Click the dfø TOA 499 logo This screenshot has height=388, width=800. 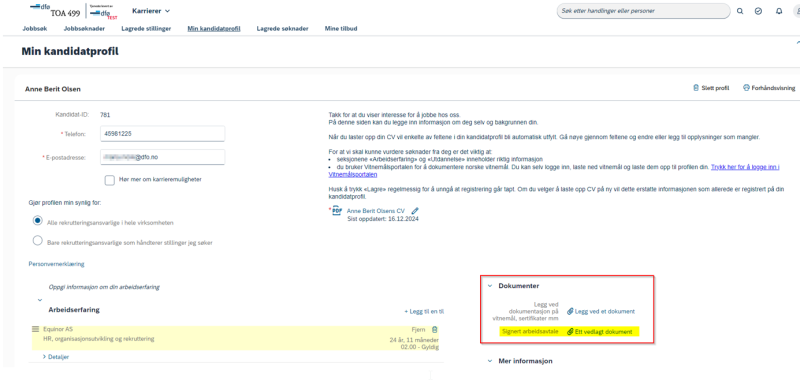(55, 11)
